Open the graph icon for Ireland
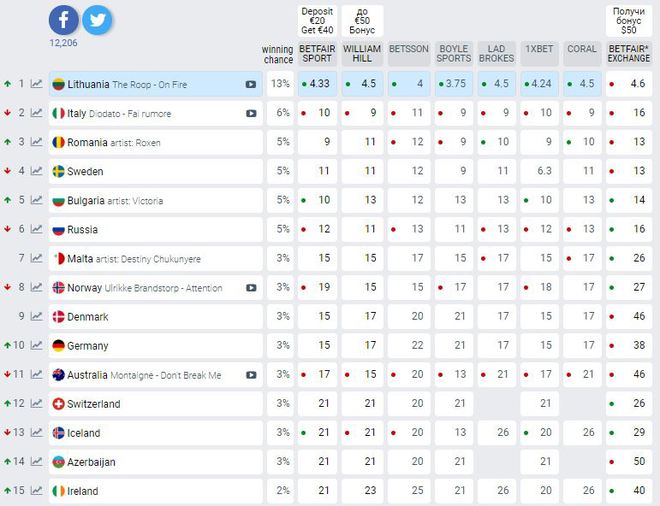 (x=36, y=491)
